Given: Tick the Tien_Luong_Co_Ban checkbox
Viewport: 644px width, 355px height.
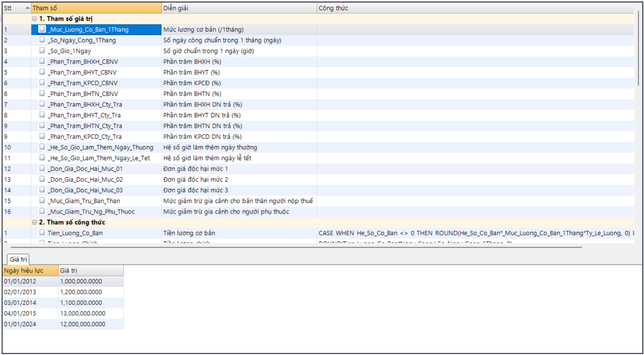Looking at the screenshot, I should pyautogui.click(x=42, y=233).
